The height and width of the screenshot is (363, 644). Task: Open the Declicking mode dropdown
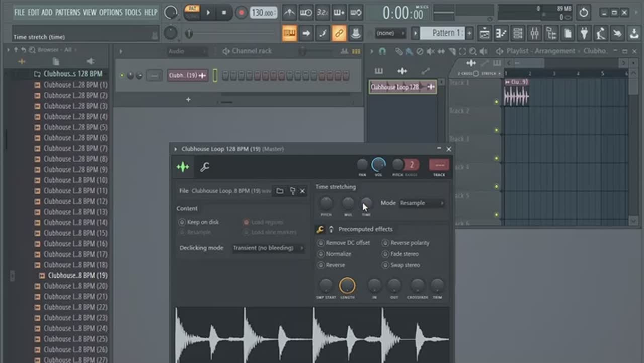268,248
